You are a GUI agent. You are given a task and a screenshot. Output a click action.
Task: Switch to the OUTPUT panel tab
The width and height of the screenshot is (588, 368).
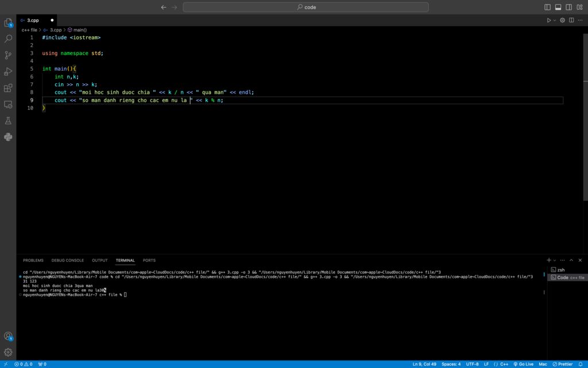[100, 260]
